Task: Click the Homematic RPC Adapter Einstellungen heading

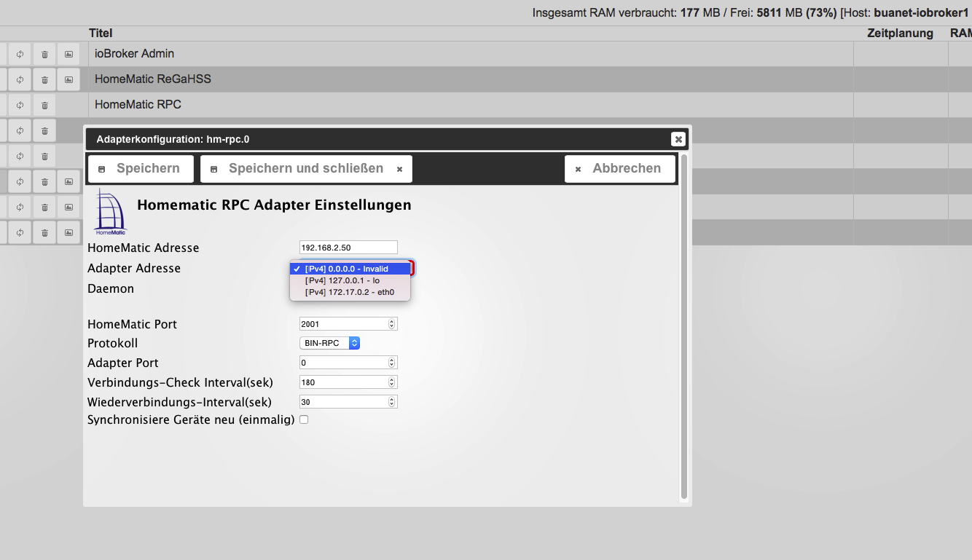Action: point(274,205)
